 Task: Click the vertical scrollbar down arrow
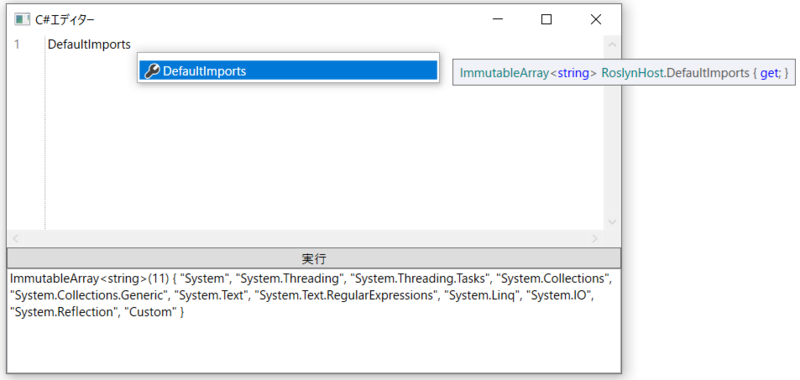pos(612,221)
